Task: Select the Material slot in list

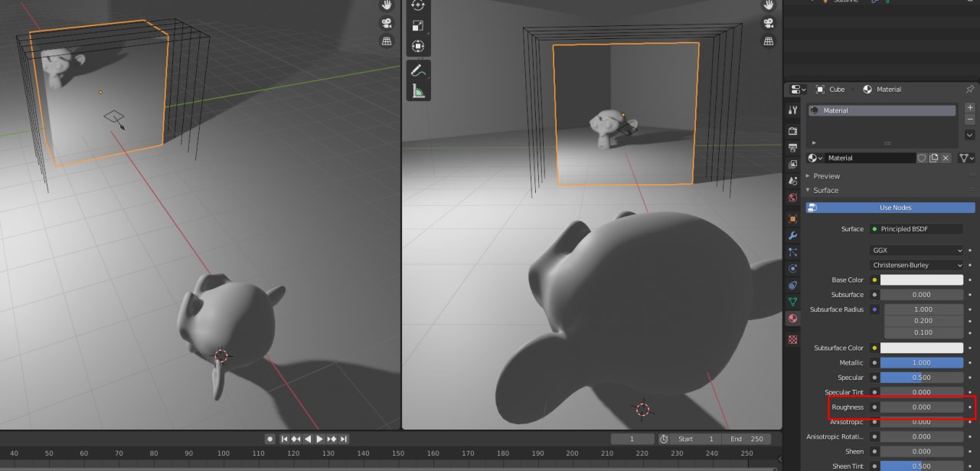Action: (882, 110)
